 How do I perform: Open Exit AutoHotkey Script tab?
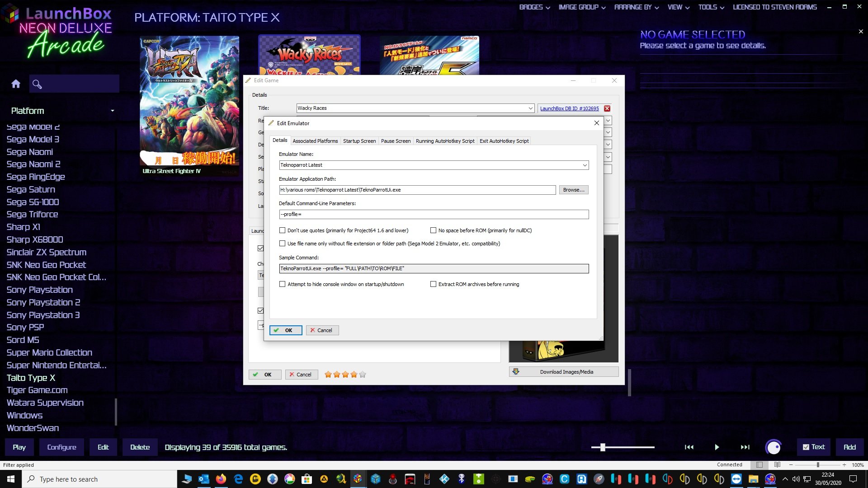click(504, 141)
